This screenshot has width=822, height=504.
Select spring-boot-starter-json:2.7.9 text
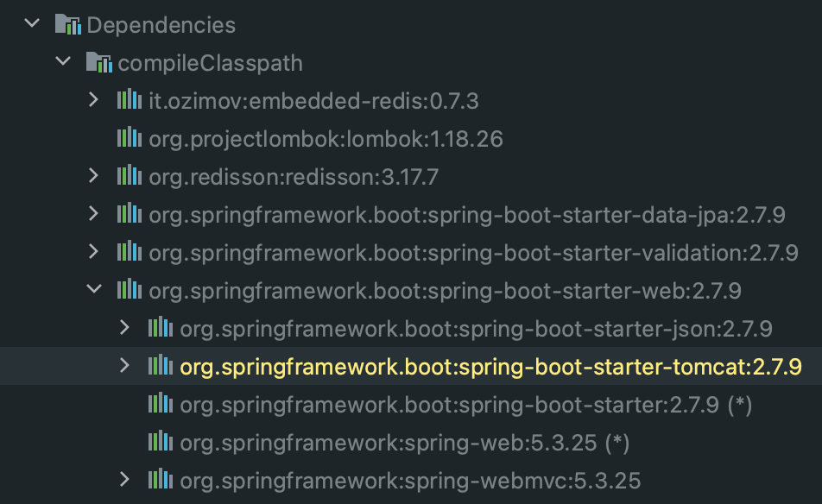(x=476, y=329)
